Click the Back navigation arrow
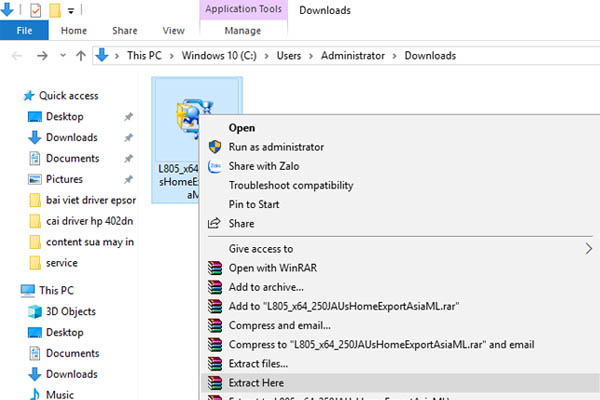The width and height of the screenshot is (600, 400). (14, 56)
